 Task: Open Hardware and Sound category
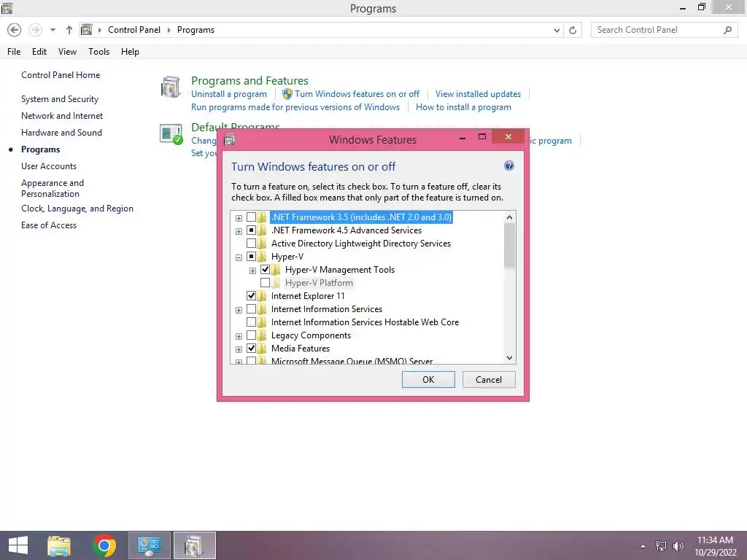(61, 133)
